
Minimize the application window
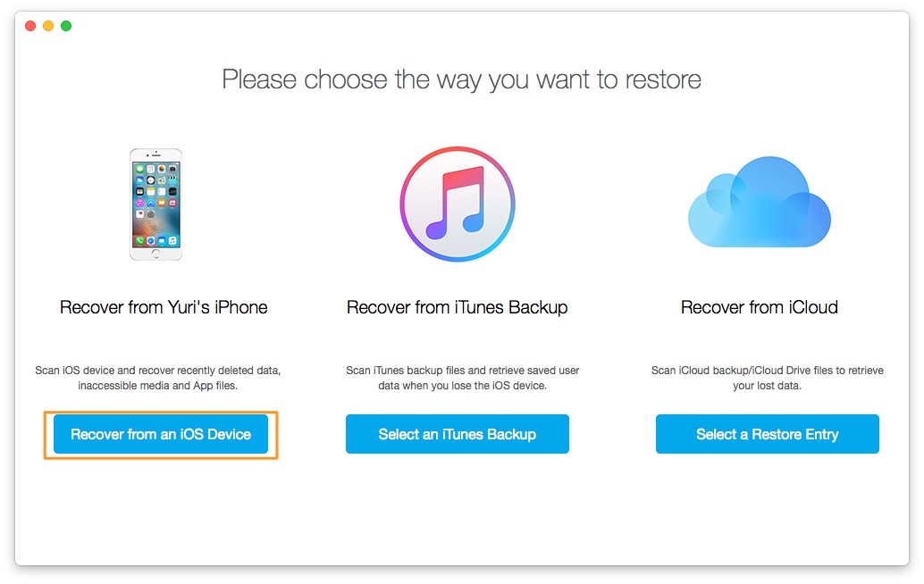[x=47, y=25]
